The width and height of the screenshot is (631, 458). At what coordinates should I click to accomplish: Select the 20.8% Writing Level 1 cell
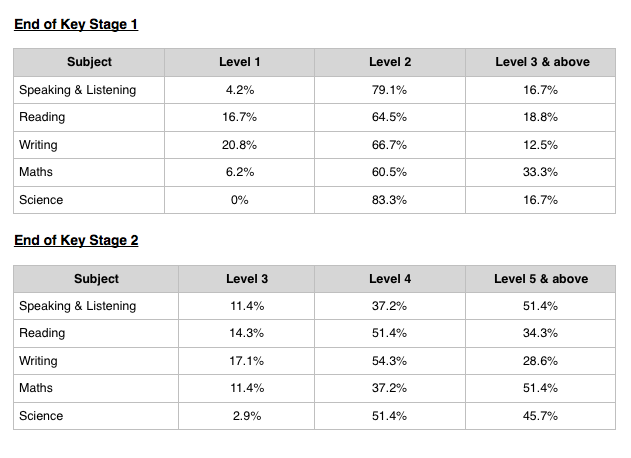point(239,145)
